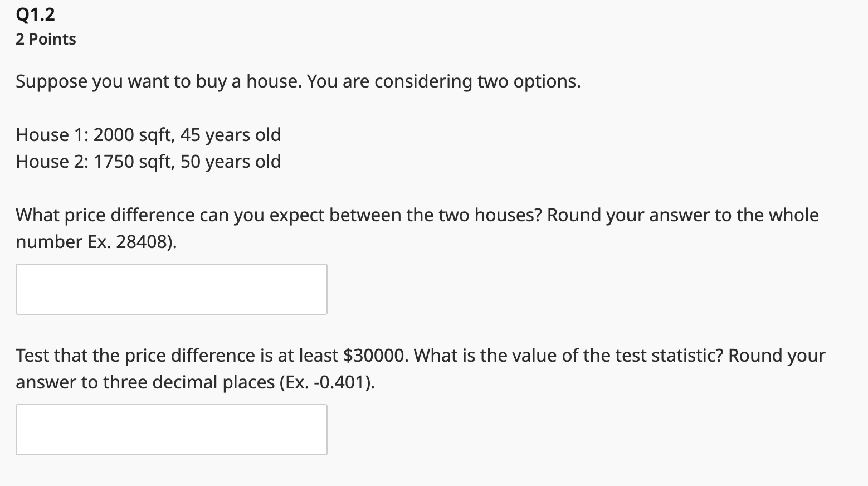The image size is (868, 486).
Task: Click the House 1 description text
Action: (147, 134)
